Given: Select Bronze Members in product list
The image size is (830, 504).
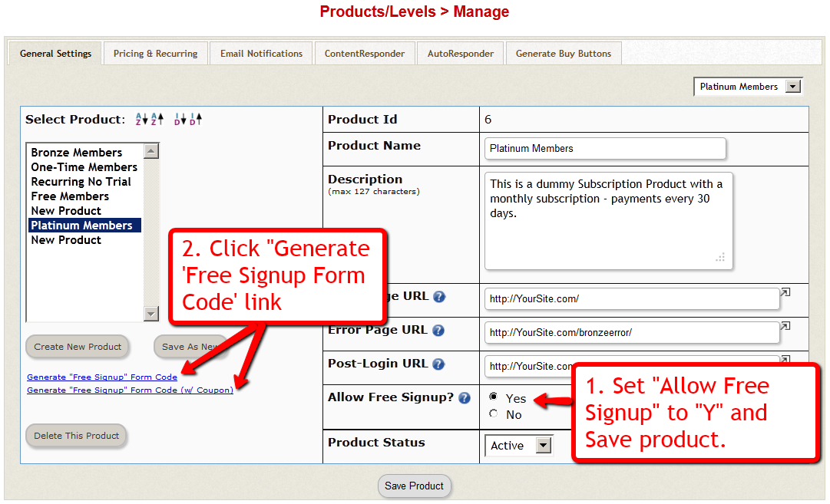Looking at the screenshot, I should coord(84,153).
